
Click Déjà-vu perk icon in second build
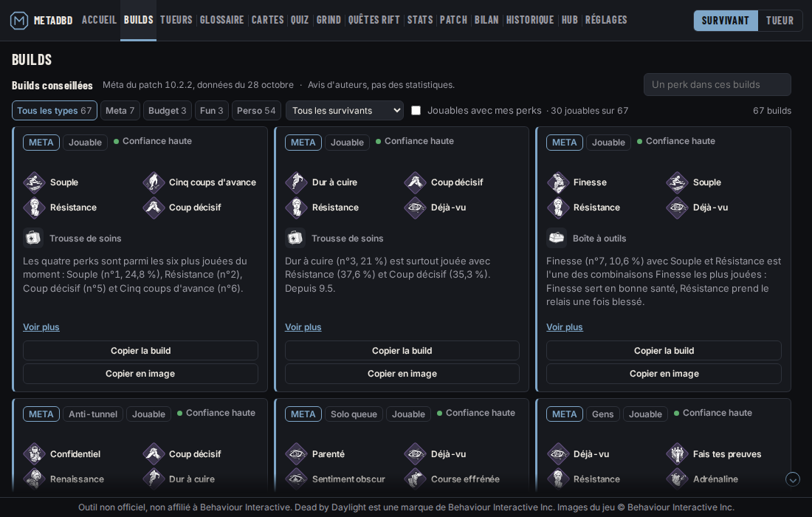coord(416,208)
